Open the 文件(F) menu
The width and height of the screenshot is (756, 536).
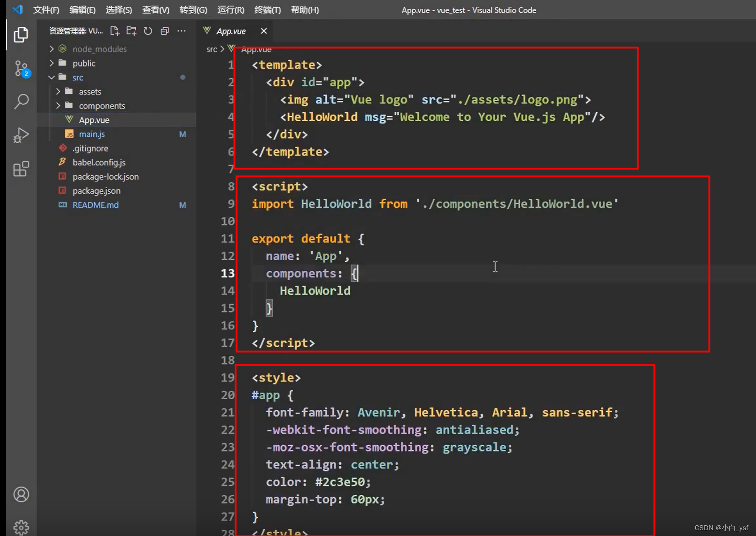(x=46, y=10)
